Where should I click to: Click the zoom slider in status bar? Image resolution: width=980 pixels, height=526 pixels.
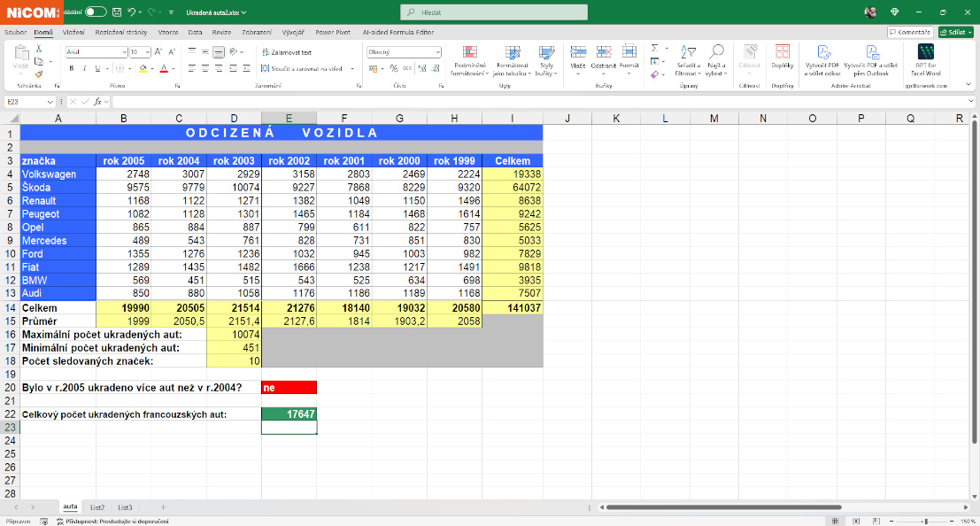(926, 521)
